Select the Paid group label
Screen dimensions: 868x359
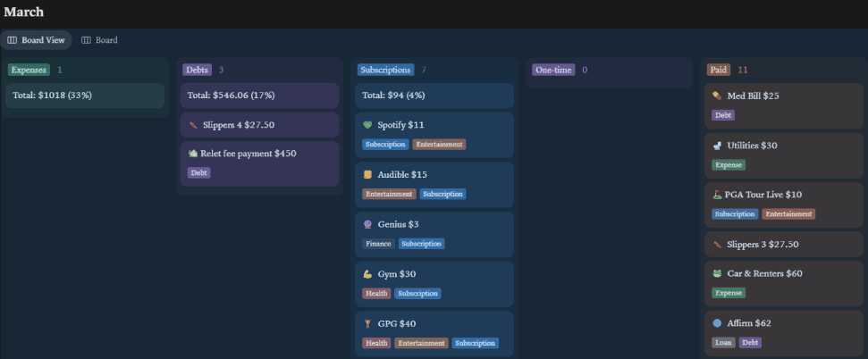coord(719,70)
